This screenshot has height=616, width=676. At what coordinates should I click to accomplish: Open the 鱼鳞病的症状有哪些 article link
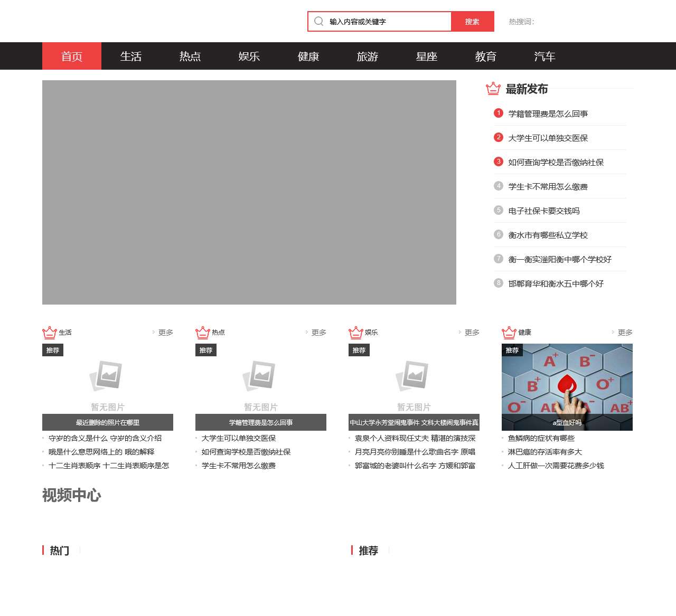541,438
